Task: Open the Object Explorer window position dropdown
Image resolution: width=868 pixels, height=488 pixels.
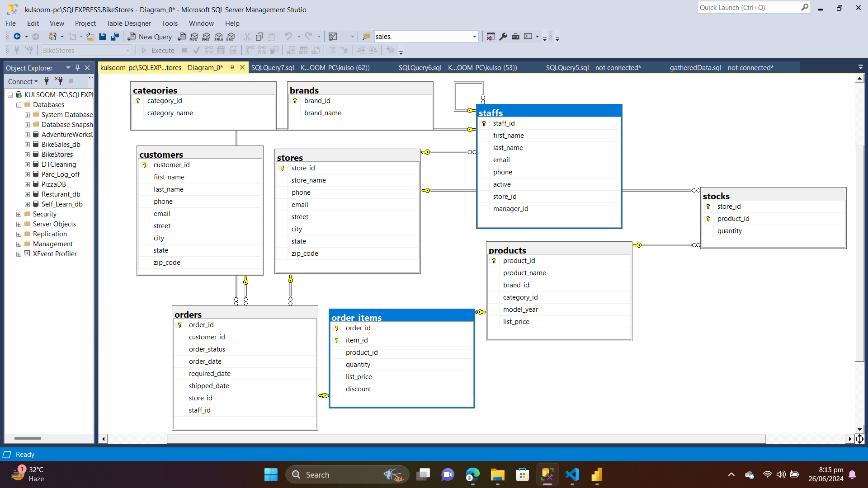Action: coord(68,67)
